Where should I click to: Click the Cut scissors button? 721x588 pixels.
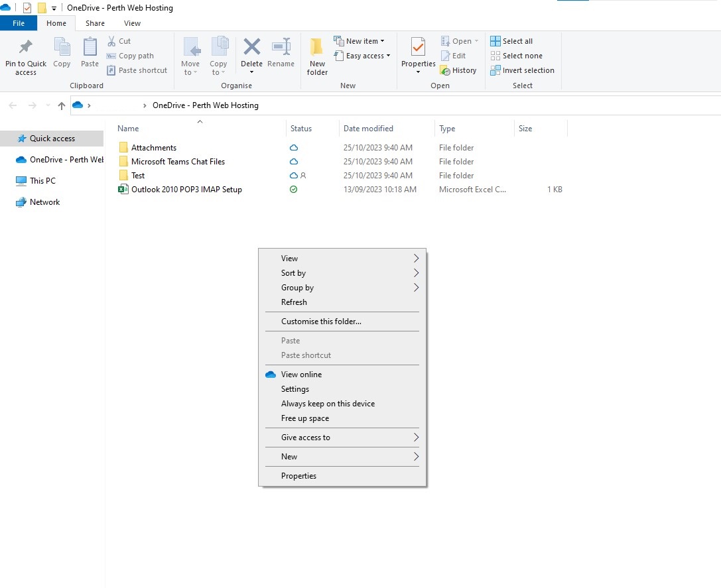coord(119,41)
